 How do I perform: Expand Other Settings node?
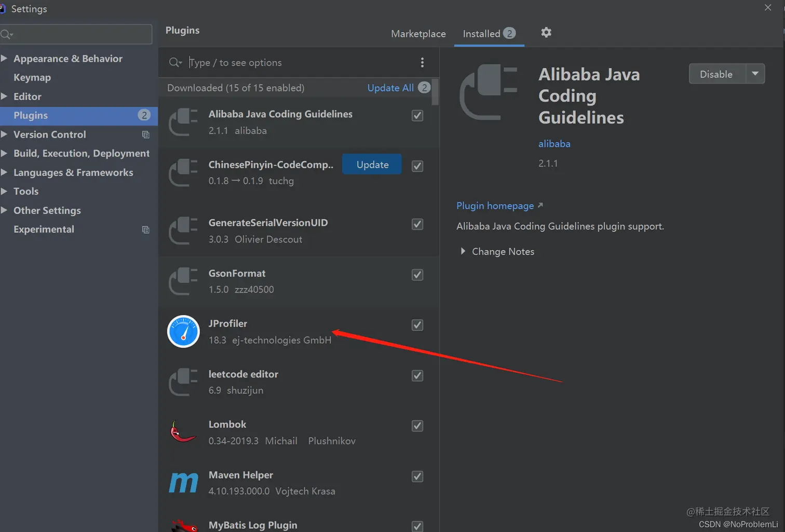[4, 210]
